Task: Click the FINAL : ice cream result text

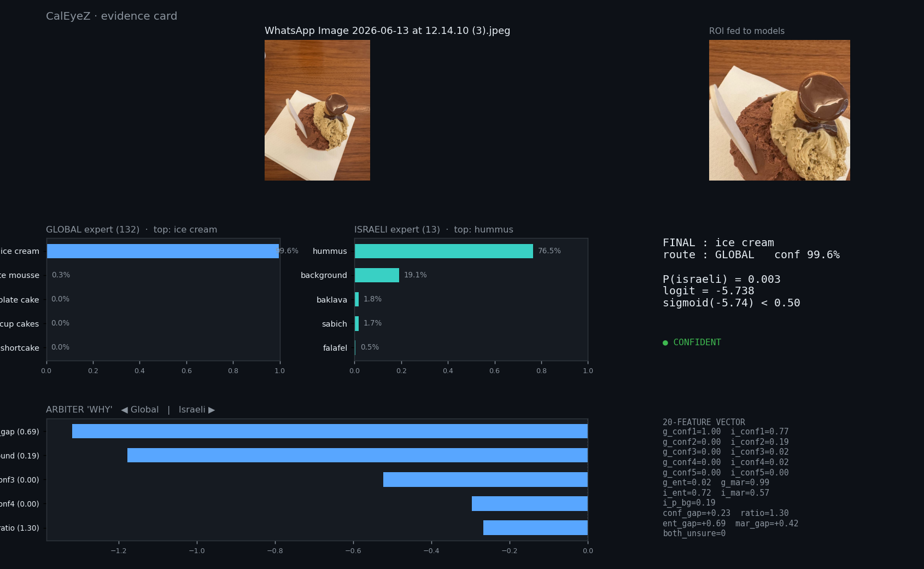Action: point(718,242)
